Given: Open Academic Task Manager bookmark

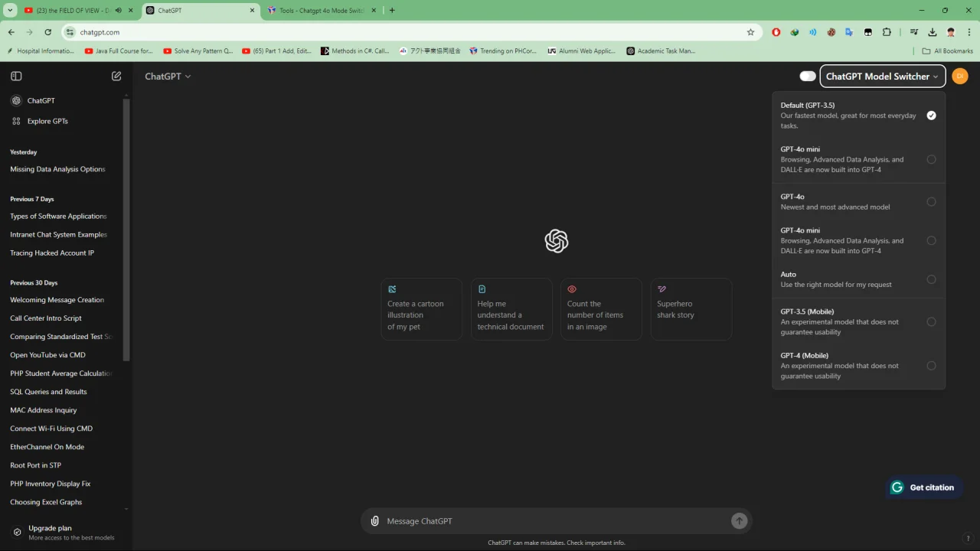Looking at the screenshot, I should pyautogui.click(x=661, y=51).
